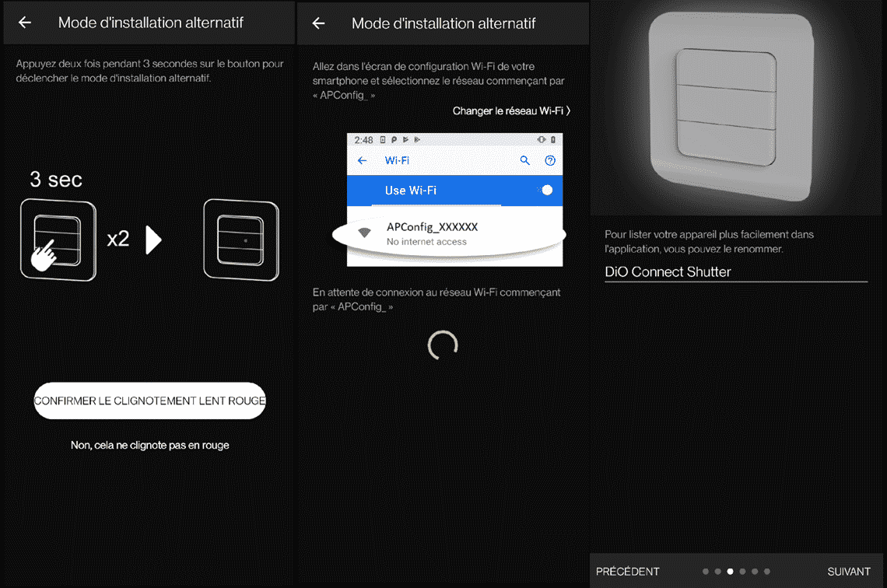Confirm the slow red blinking button
887x588 pixels.
coord(150,401)
